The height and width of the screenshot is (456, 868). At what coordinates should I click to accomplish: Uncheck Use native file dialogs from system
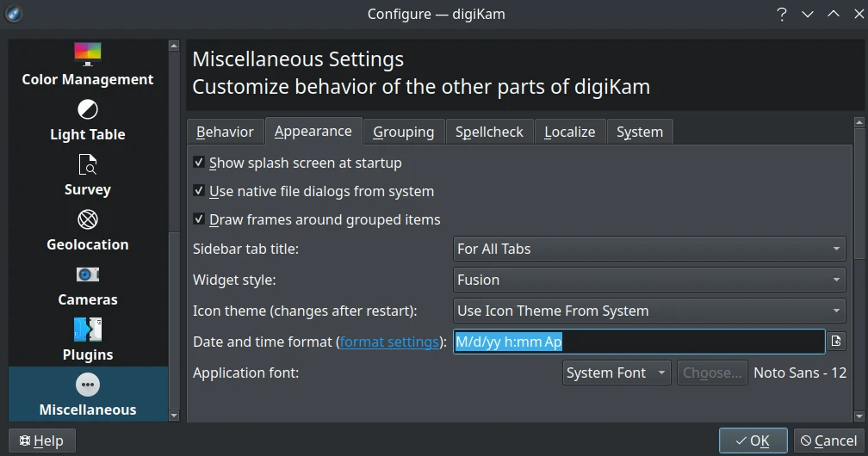[x=199, y=191]
